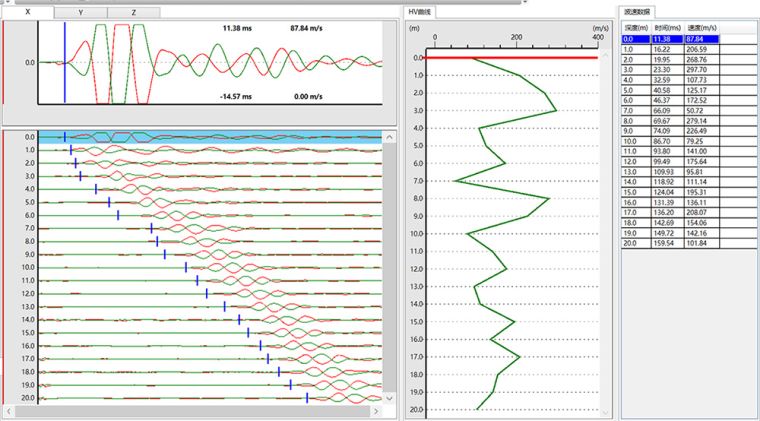Screen dimensions: 760x421
Task: Click the blue pick marker on the 20.0 m trace
Action: [306, 397]
